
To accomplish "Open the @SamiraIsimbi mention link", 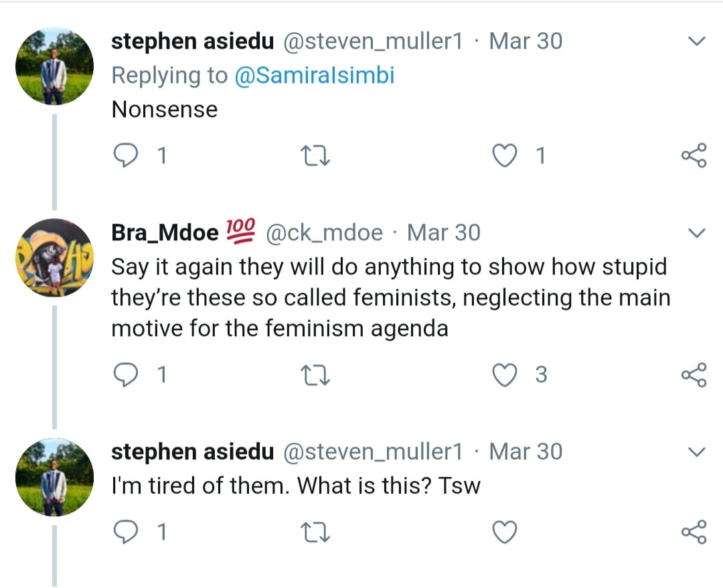I will point(315,75).
